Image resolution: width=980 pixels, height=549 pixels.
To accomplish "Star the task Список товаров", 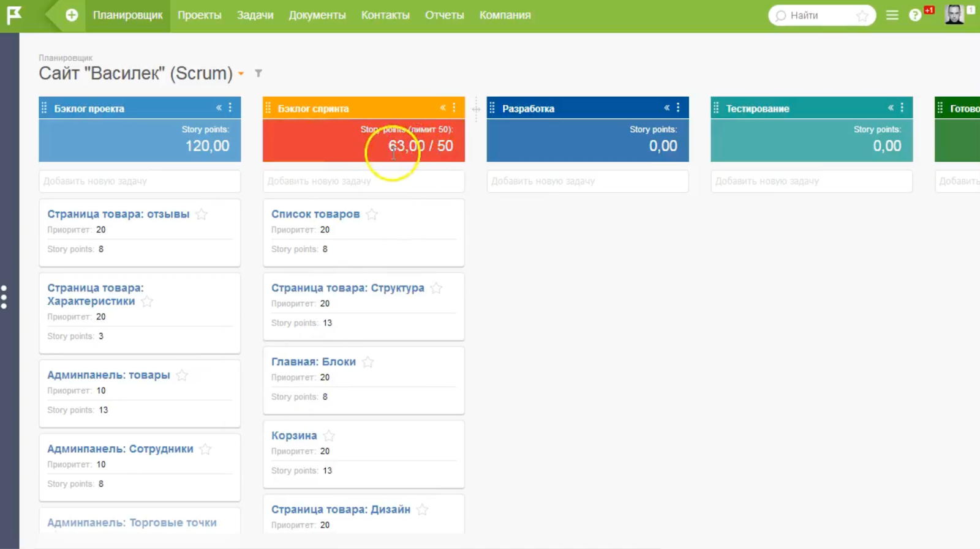I will coord(372,214).
